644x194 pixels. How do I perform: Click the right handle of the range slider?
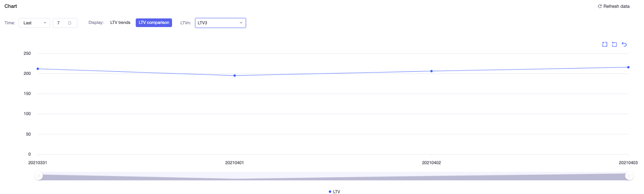(x=629, y=176)
